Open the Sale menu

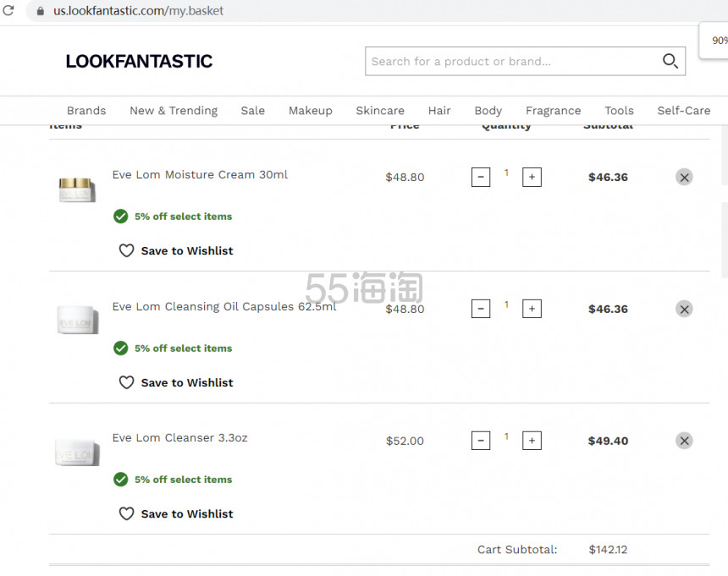coord(252,111)
